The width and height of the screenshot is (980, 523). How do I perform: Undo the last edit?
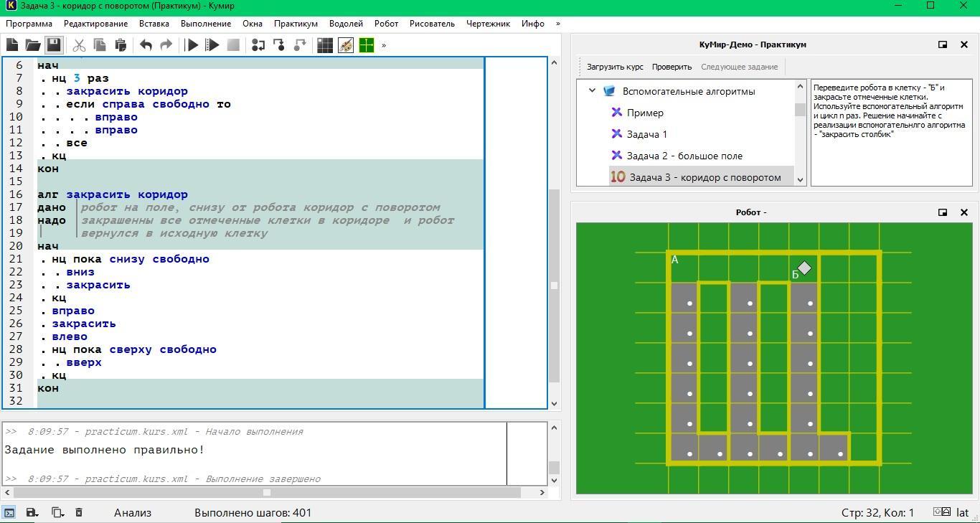[x=146, y=45]
